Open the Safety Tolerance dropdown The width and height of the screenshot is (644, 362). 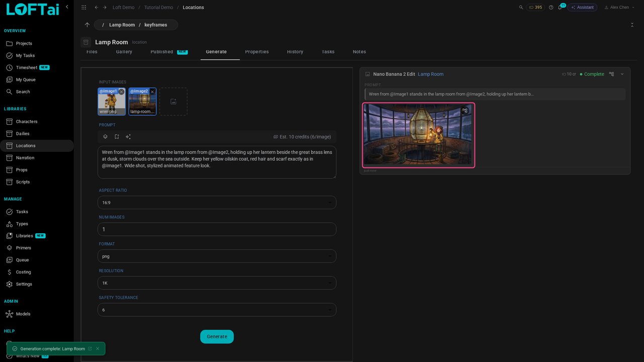tap(217, 310)
